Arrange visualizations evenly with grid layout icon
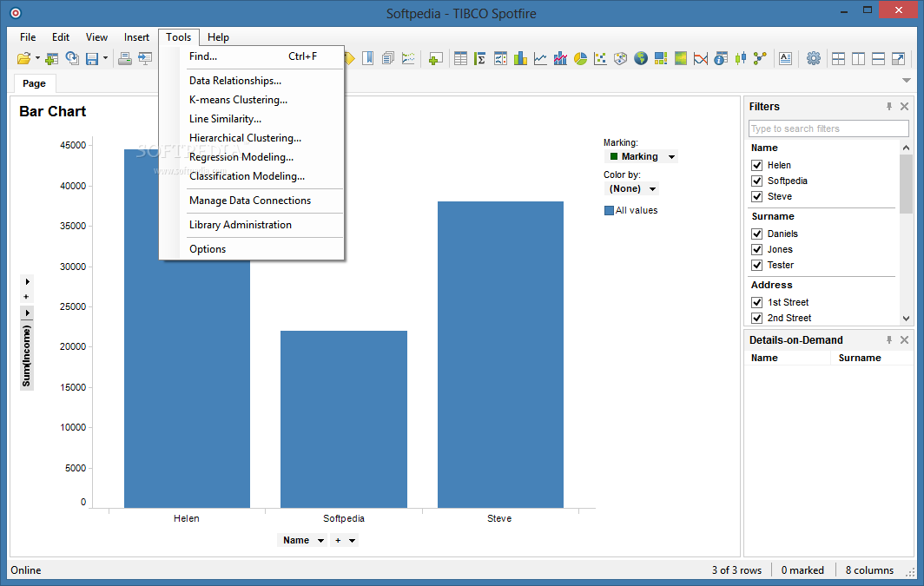Viewport: 924px width, 586px height. tap(839, 58)
